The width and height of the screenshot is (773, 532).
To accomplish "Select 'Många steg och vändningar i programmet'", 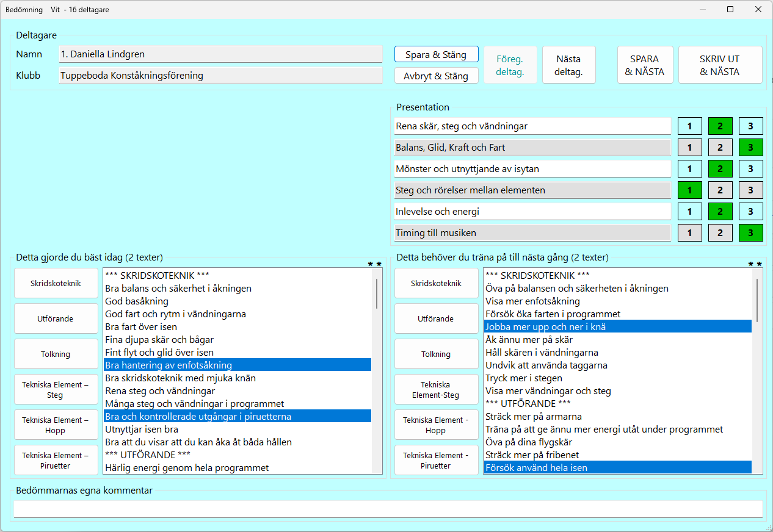I will [238, 403].
